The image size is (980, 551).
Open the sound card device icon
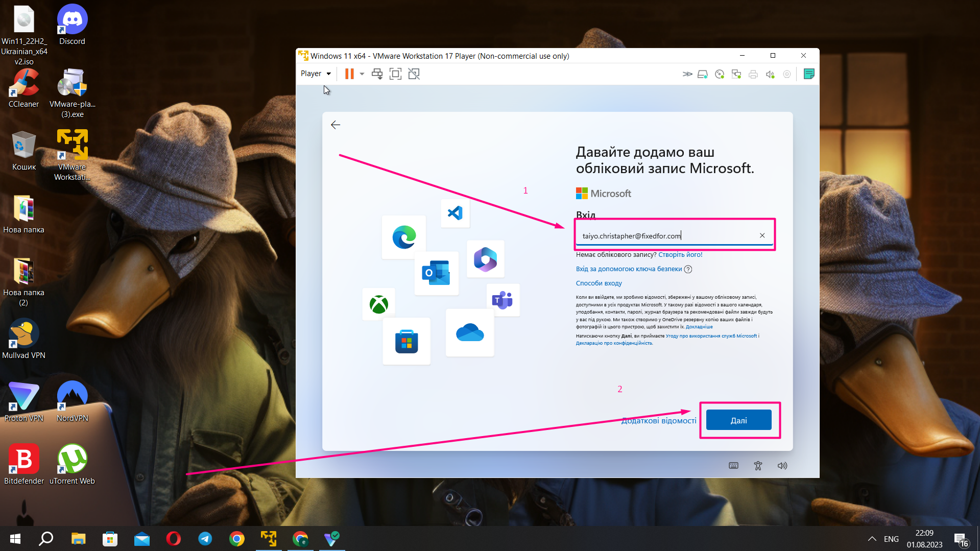(x=770, y=74)
